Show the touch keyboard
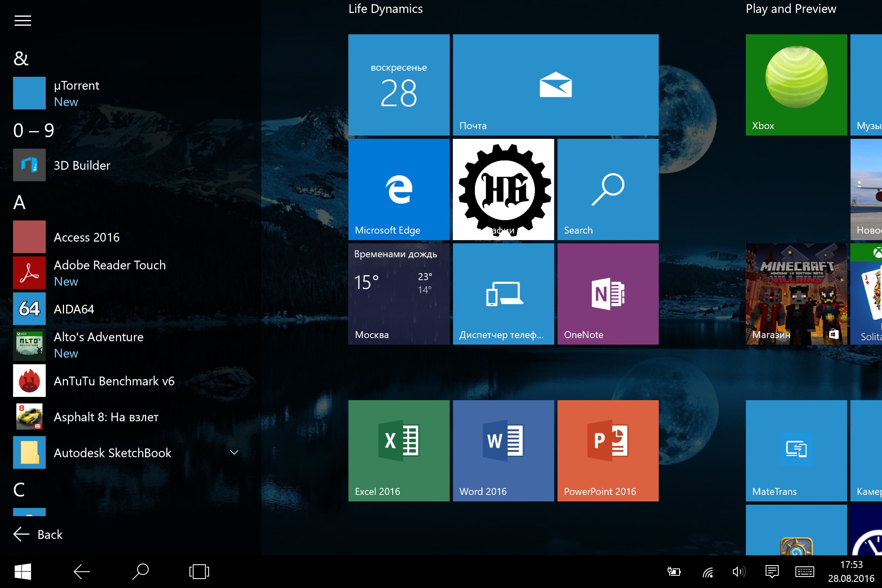 (805, 572)
